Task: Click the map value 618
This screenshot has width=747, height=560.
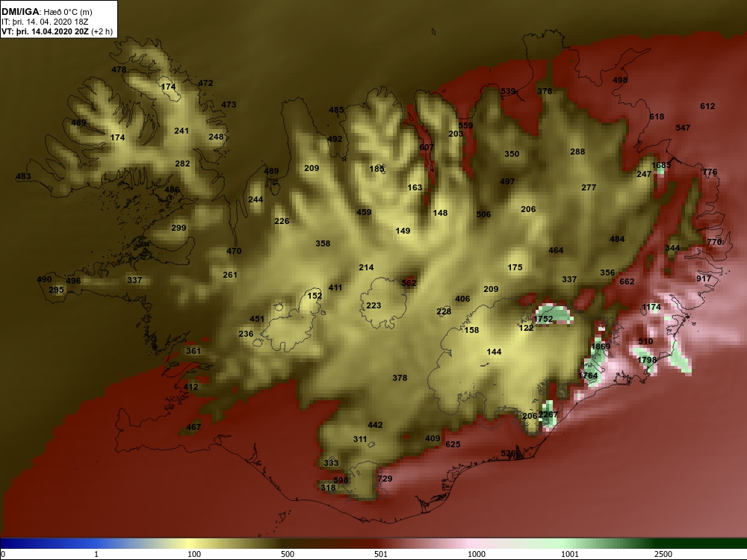Action: [x=657, y=116]
